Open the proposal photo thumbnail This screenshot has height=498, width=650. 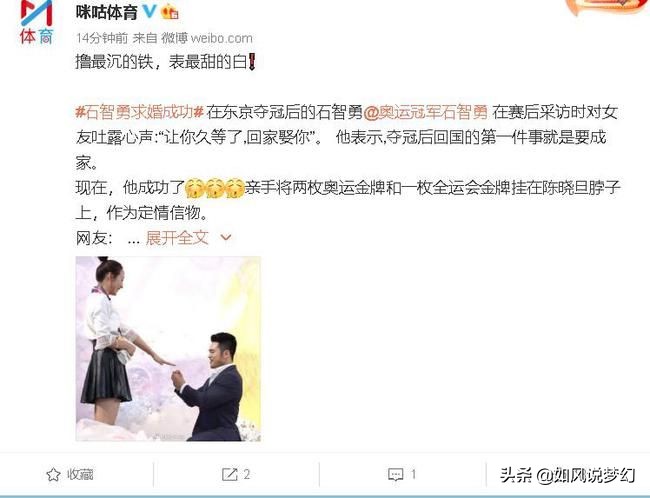[168, 349]
